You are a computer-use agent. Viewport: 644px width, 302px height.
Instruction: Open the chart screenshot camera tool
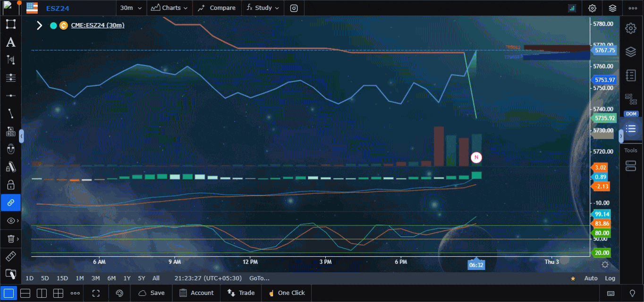click(x=294, y=8)
